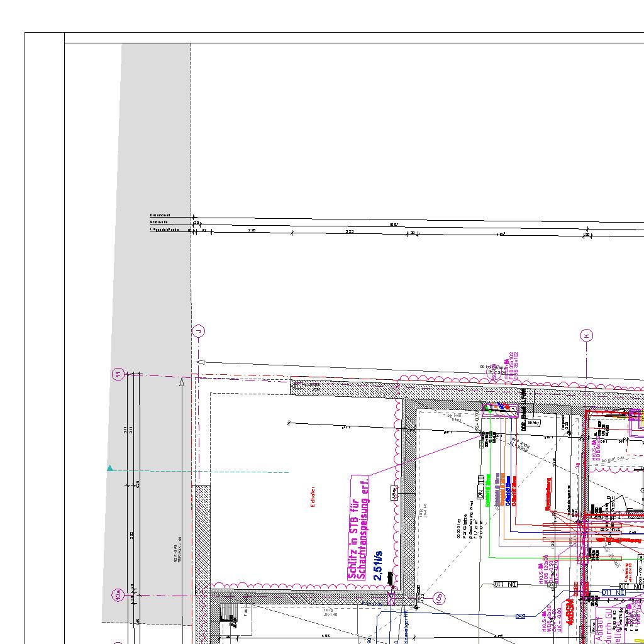Image resolution: width=644 pixels, height=644 pixels.
Task: Click the grid axis bubble labeled K
Action: pos(586,335)
